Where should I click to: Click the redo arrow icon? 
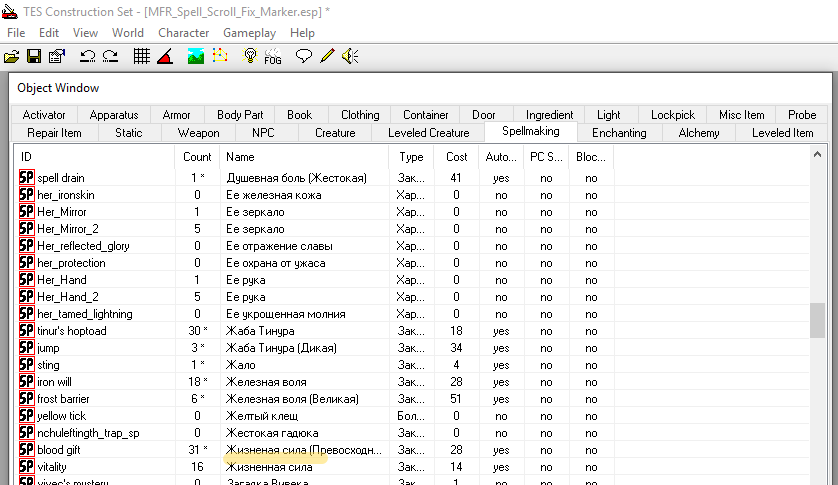(x=110, y=56)
